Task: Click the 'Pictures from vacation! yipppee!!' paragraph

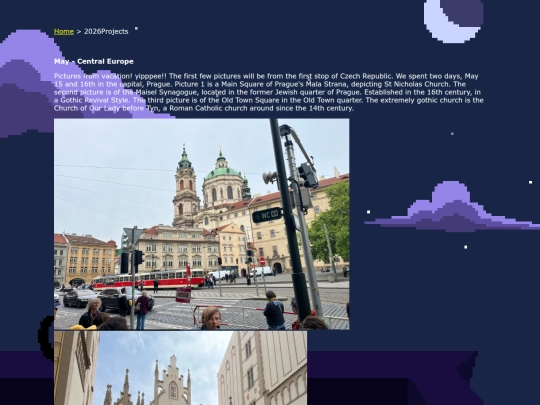Action: pos(269,92)
